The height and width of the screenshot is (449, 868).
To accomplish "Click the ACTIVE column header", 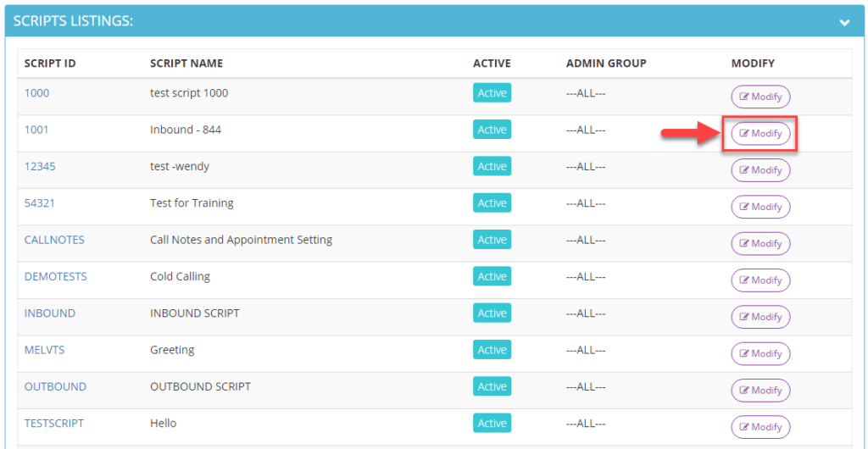I will tap(492, 64).
